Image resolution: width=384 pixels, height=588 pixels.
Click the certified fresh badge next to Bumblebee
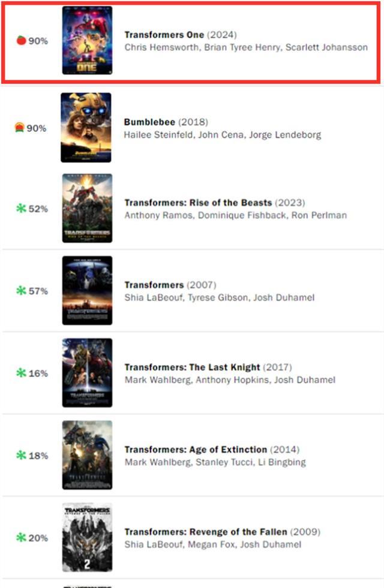(20, 128)
